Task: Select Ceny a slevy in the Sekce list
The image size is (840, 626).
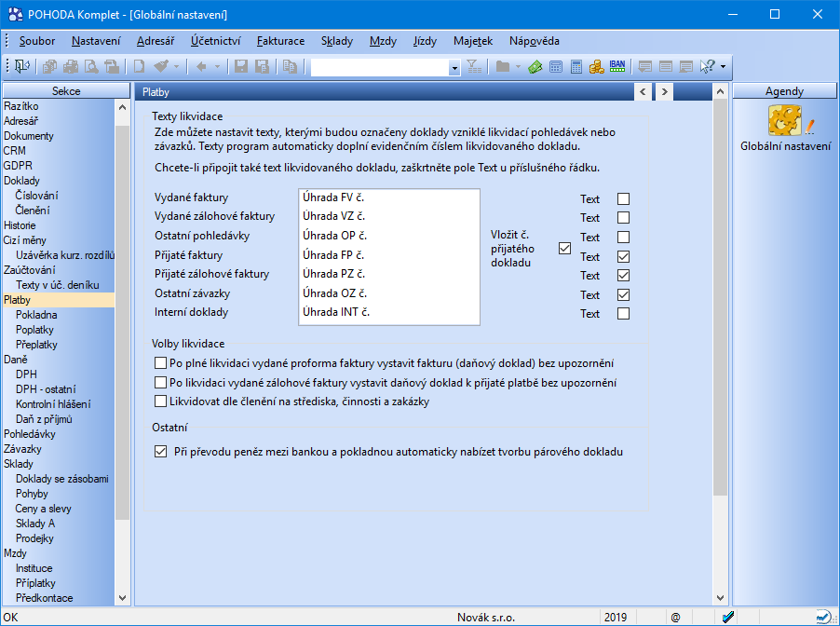Action: pyautogui.click(x=44, y=509)
